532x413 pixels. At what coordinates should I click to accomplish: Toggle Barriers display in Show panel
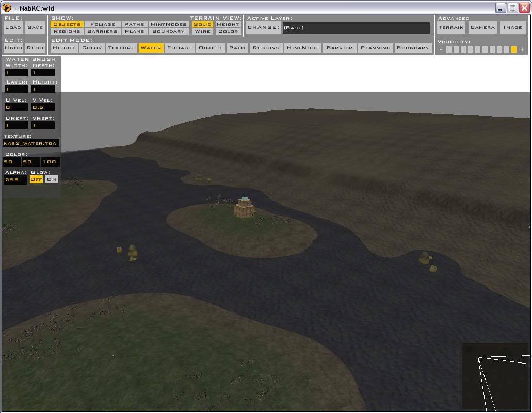point(103,31)
